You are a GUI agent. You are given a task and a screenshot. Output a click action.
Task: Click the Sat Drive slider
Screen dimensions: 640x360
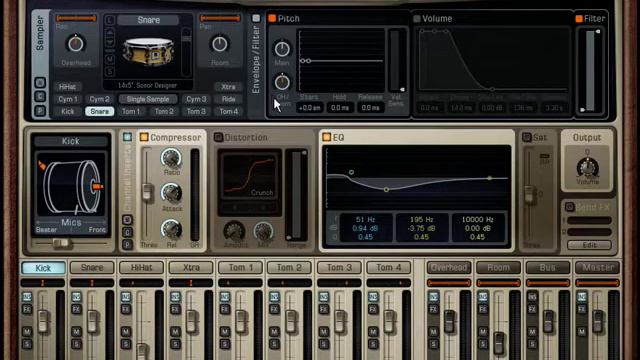pos(529,195)
